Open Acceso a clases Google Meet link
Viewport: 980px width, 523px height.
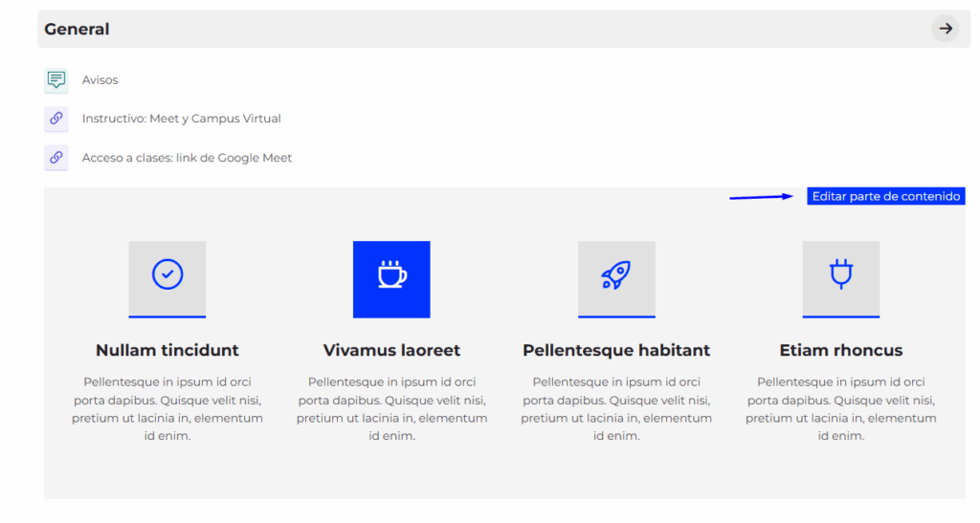tap(187, 158)
